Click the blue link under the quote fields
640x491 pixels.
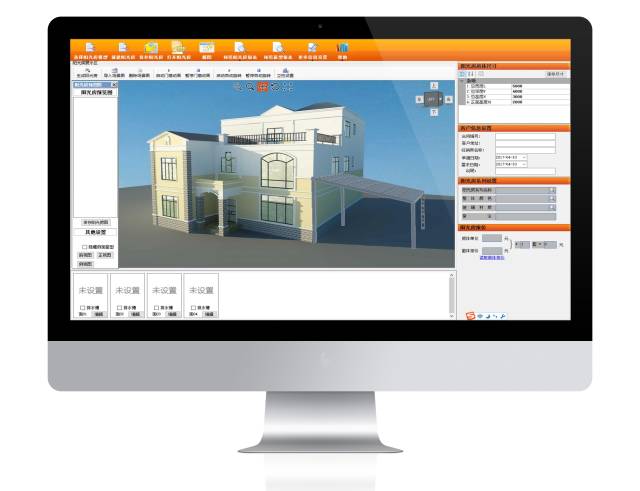(x=492, y=258)
